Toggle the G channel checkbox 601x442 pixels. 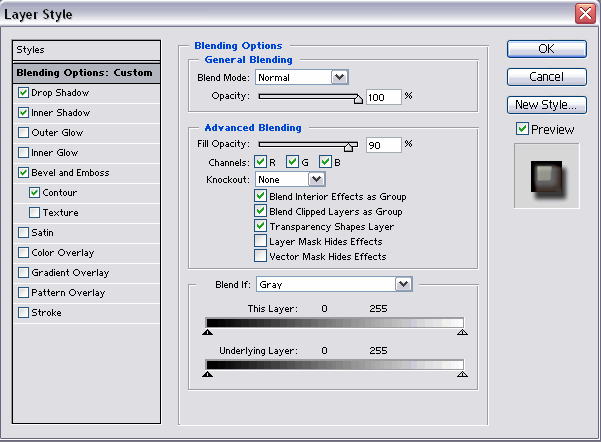(x=292, y=162)
